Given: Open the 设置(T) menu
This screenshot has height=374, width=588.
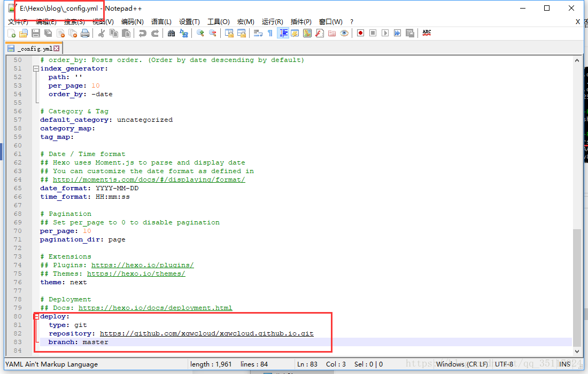Looking at the screenshot, I should (x=189, y=22).
